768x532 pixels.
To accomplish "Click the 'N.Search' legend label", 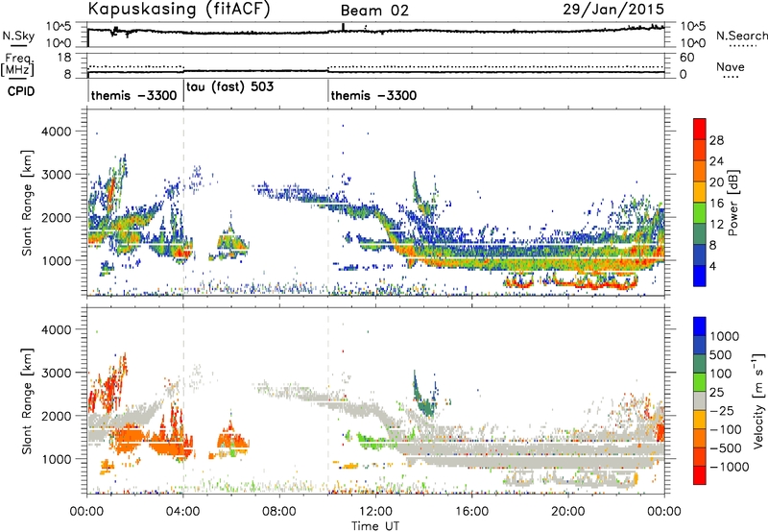I will pyautogui.click(x=741, y=36).
